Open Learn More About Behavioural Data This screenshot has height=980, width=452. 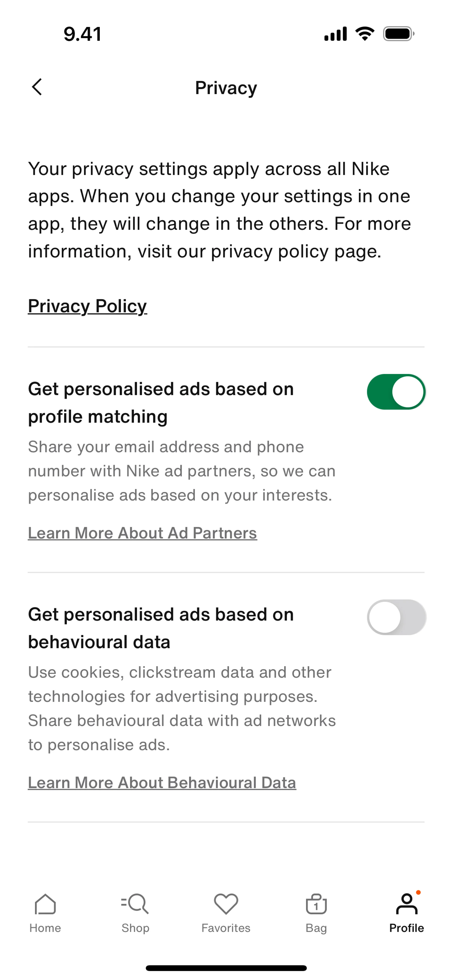tap(162, 782)
